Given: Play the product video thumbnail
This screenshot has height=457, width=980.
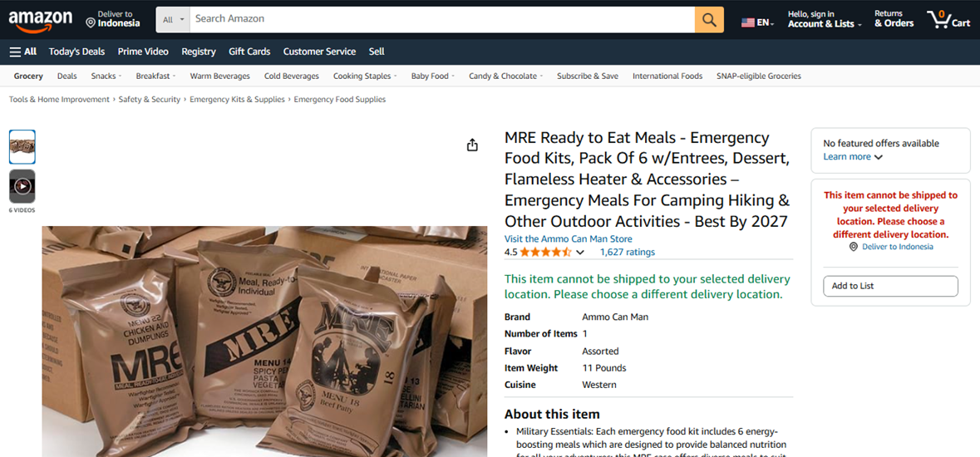Looking at the screenshot, I should (22, 185).
